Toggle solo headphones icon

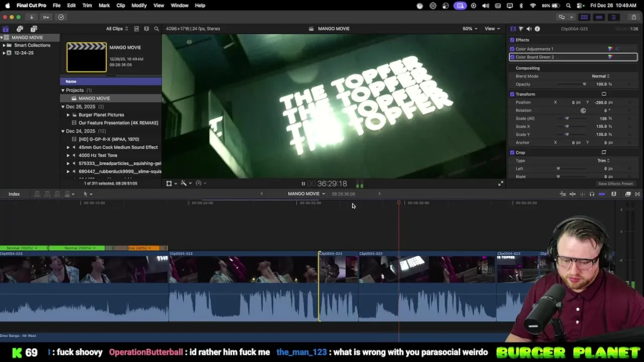click(592, 194)
